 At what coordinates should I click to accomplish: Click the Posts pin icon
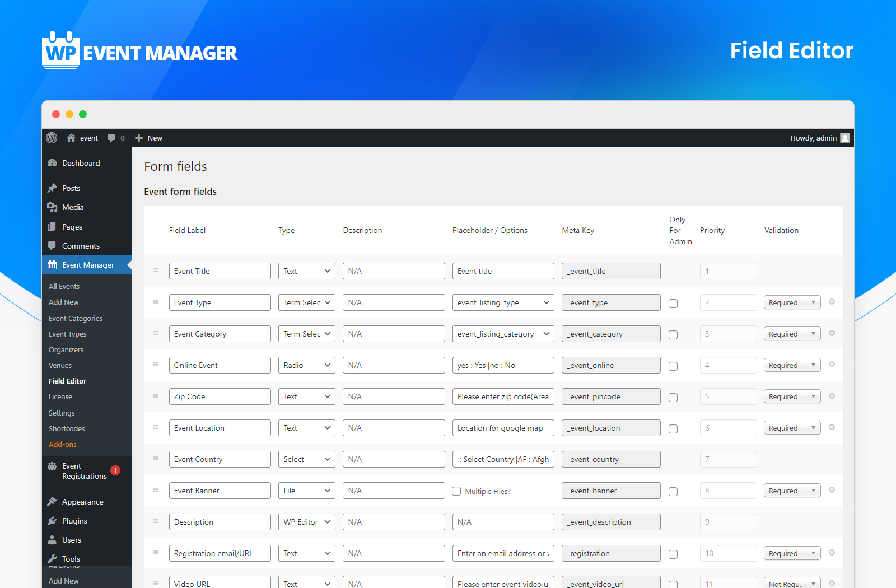click(x=52, y=188)
